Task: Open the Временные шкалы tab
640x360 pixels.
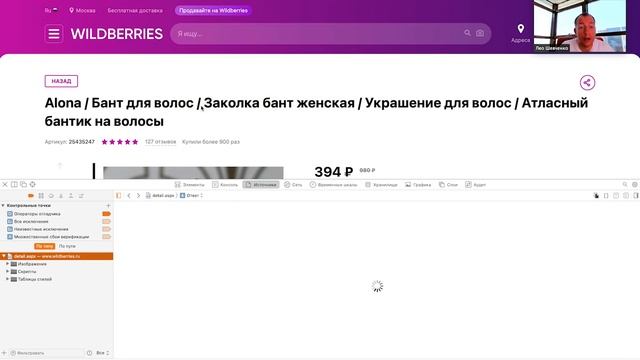Action: pyautogui.click(x=333, y=184)
